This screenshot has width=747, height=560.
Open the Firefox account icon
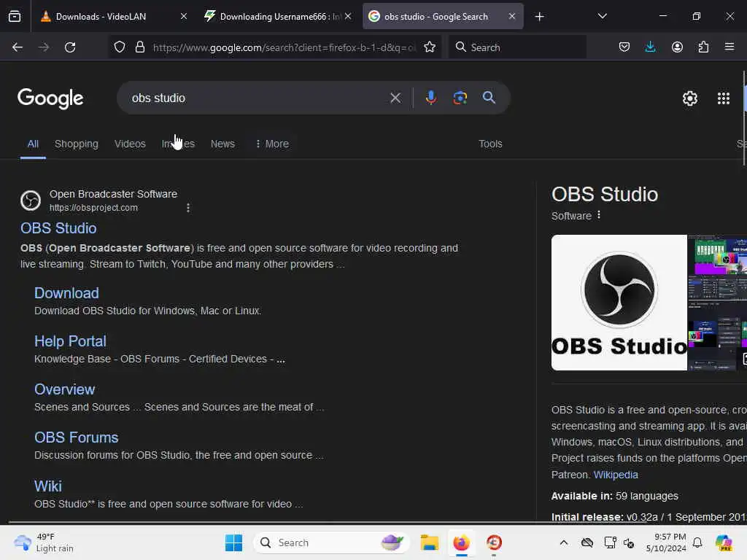point(677,47)
